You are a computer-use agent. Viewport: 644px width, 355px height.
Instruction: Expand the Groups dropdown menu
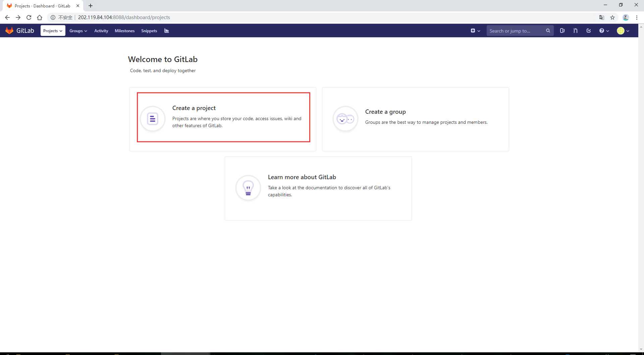pos(78,31)
